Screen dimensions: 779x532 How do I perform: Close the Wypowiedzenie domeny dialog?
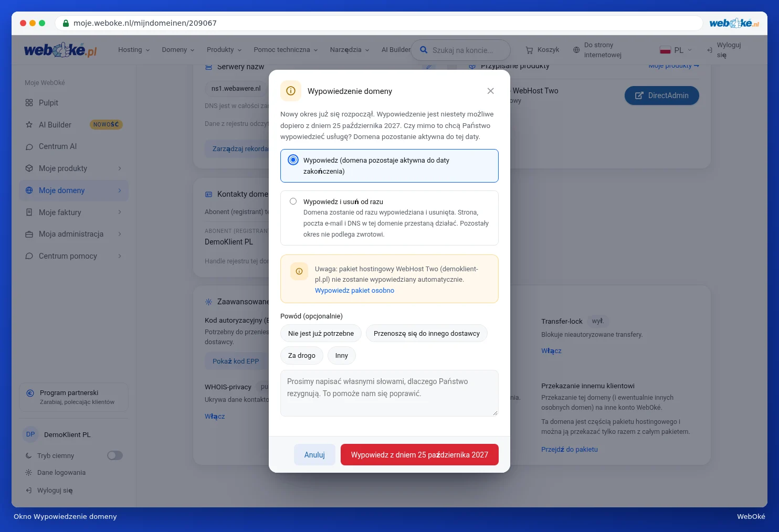[x=490, y=91]
